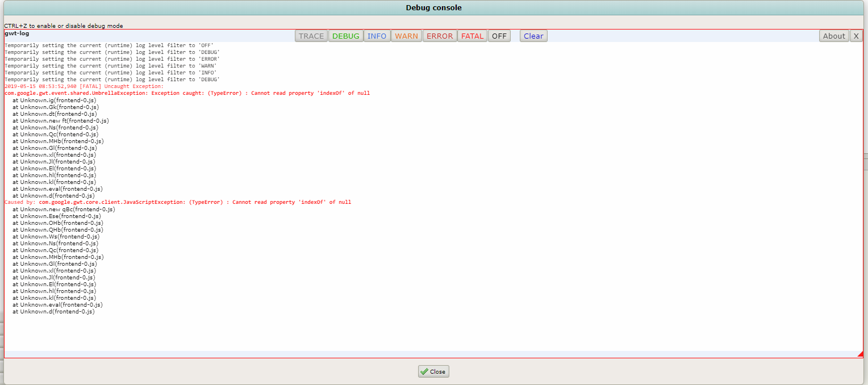Turn logging OFF

click(499, 36)
